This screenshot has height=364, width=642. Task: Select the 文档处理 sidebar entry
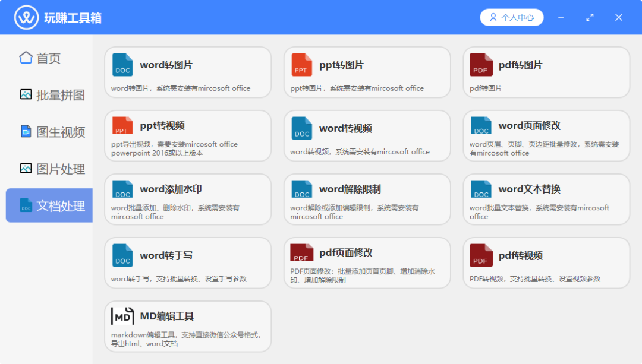pos(49,205)
